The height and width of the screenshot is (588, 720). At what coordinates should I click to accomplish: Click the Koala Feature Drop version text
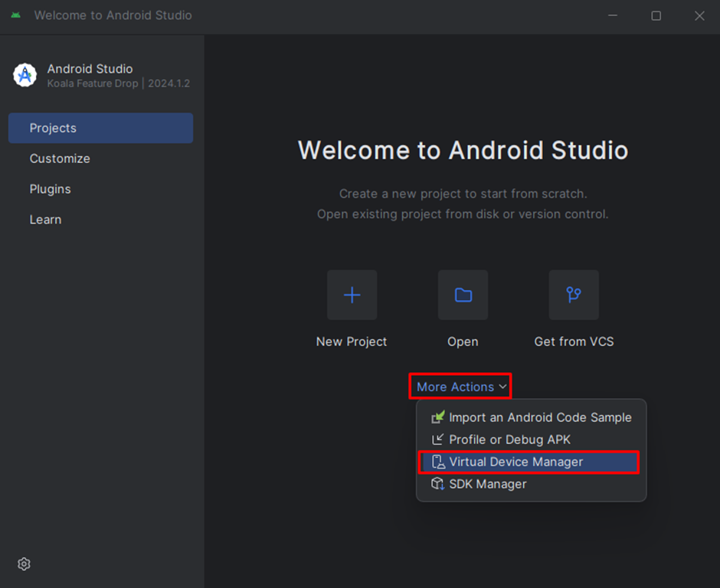(119, 83)
